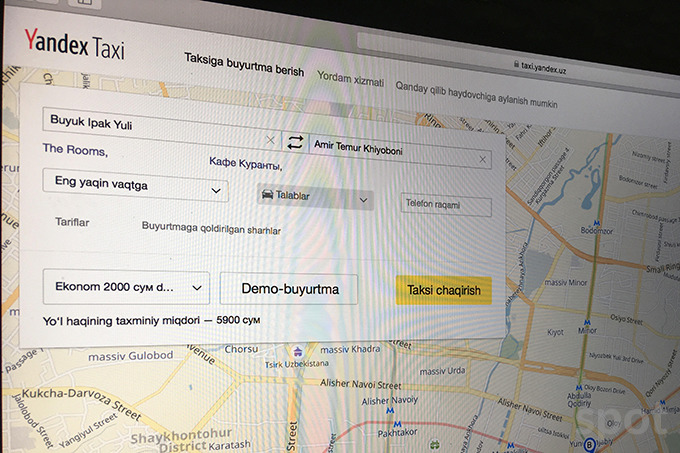Clear the Buyuk Ipak Yuli address field
Screen dimensions: 680x453
tap(270, 140)
